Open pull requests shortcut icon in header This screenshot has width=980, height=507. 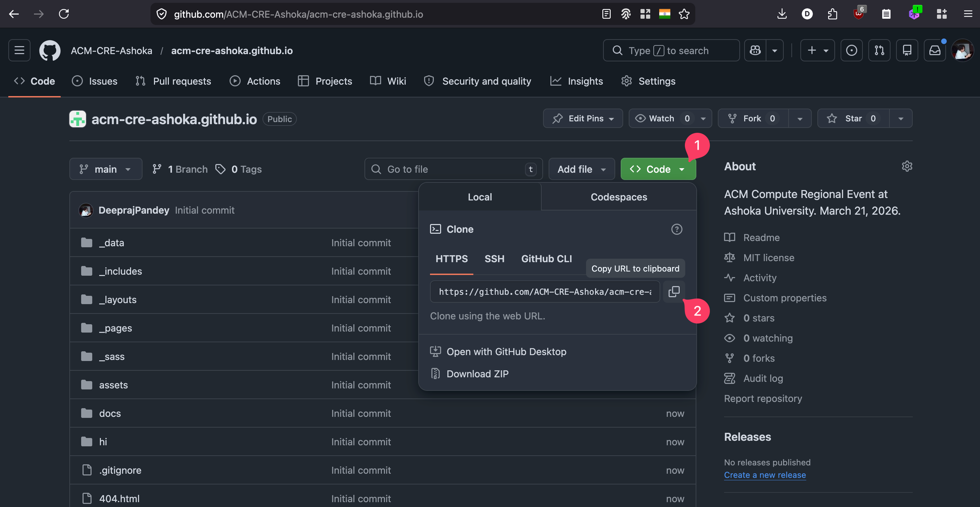tap(879, 50)
